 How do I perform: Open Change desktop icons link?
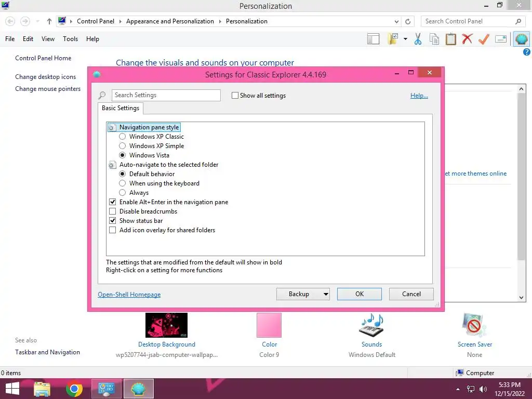(46, 77)
